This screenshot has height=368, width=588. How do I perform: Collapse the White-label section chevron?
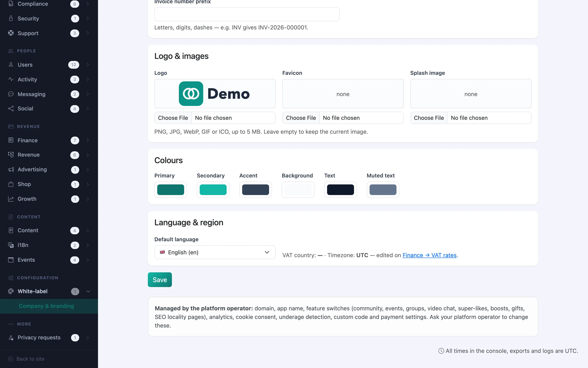(x=88, y=291)
